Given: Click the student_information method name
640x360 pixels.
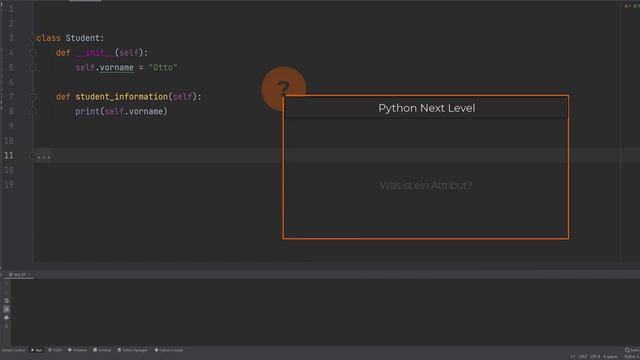Looking at the screenshot, I should pos(122,97).
